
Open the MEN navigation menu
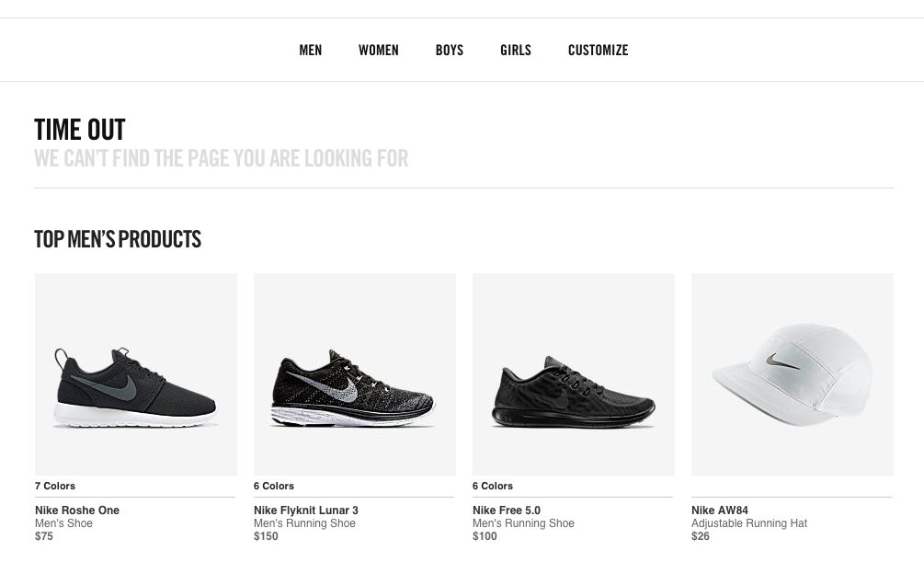tap(310, 51)
